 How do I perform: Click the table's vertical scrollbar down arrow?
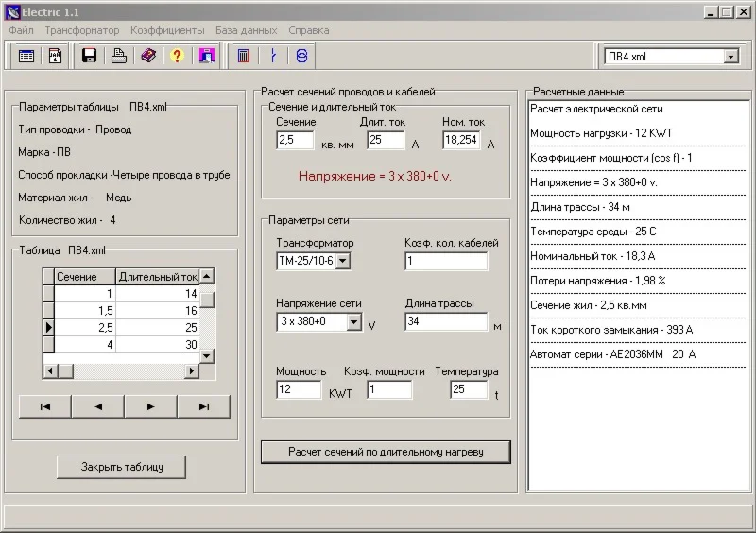pos(206,356)
